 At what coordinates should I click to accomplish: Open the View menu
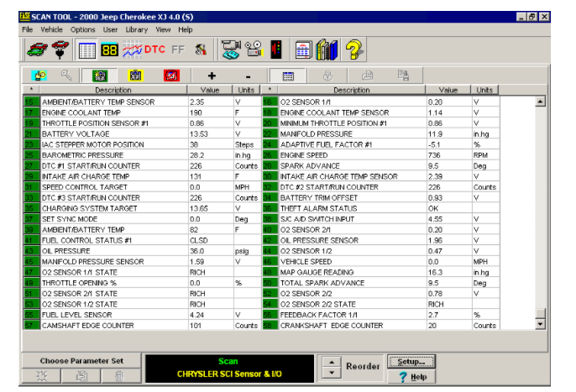163,29
